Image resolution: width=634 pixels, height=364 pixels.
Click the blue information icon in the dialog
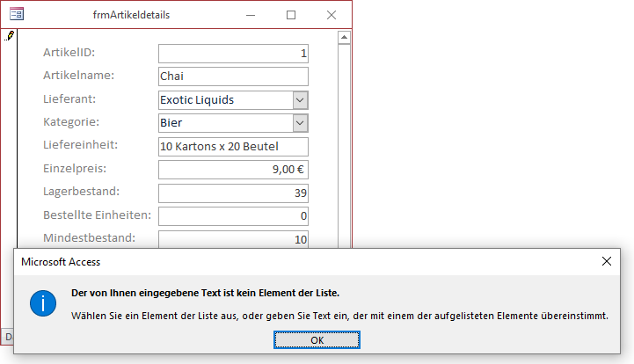(x=43, y=303)
